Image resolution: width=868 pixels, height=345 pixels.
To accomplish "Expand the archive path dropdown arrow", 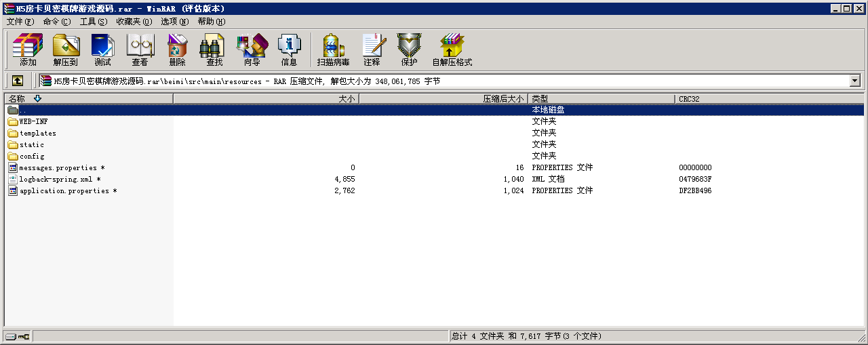I will click(x=854, y=81).
